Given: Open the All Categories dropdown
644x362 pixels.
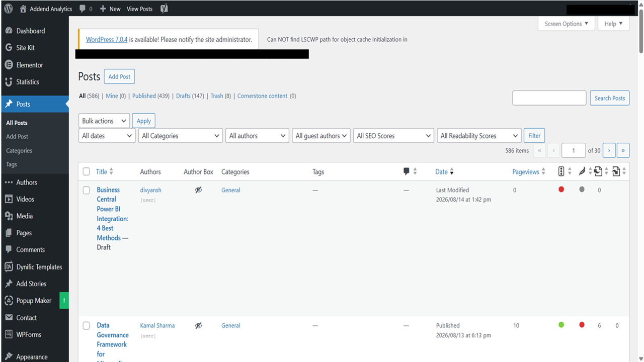Looking at the screenshot, I should pyautogui.click(x=181, y=136).
